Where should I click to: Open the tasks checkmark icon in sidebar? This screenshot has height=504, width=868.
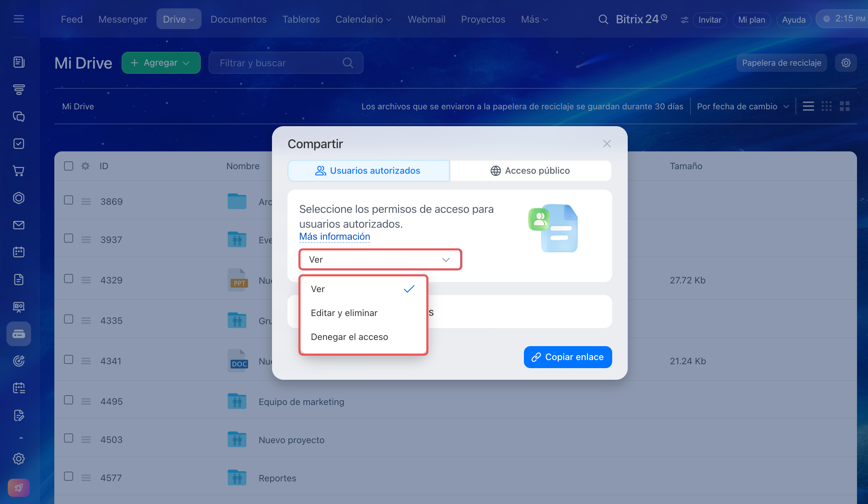pyautogui.click(x=19, y=144)
